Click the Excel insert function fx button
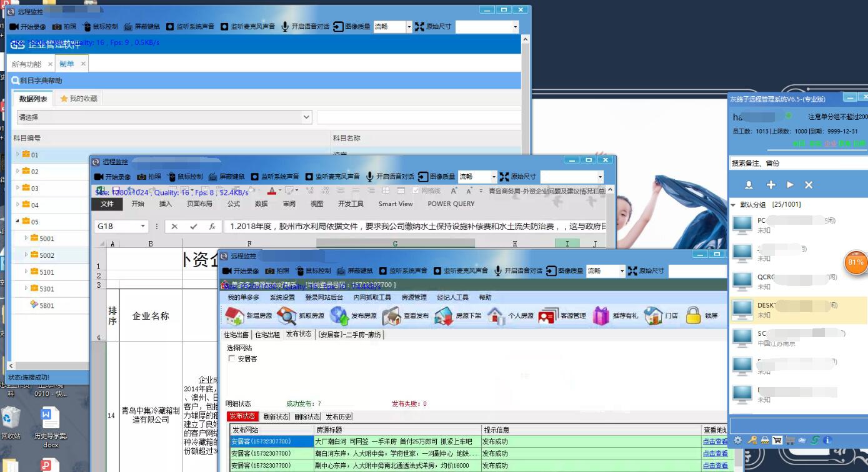Screen dimensions: 868x472 point(212,227)
